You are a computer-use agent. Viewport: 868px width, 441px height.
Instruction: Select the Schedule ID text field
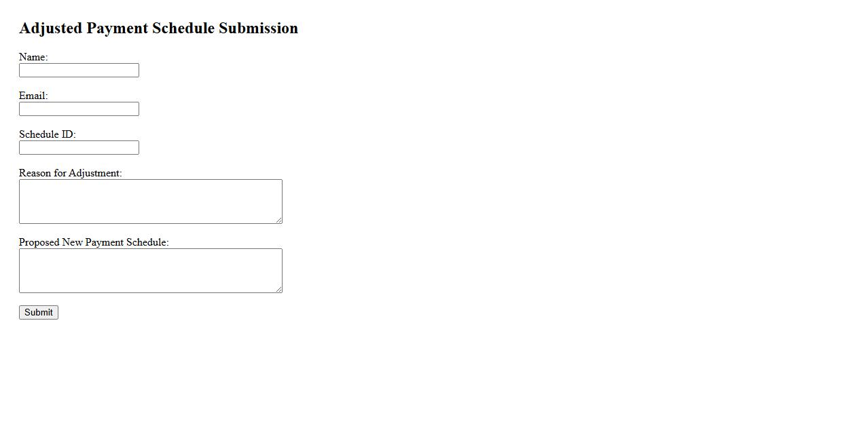click(x=79, y=148)
